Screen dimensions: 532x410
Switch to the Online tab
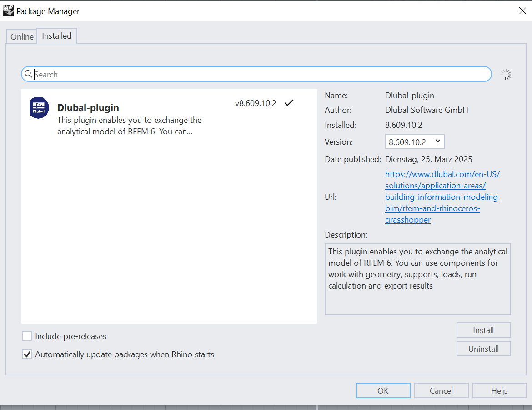coord(22,36)
